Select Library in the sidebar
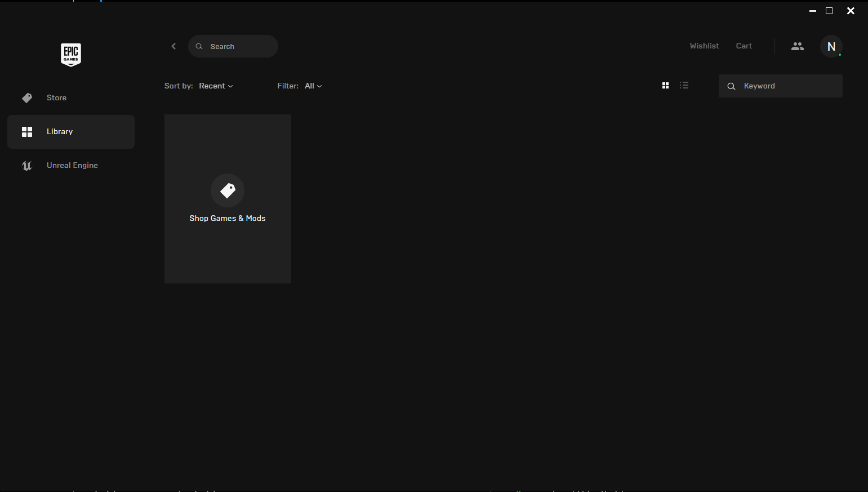This screenshot has height=492, width=868. (71, 132)
